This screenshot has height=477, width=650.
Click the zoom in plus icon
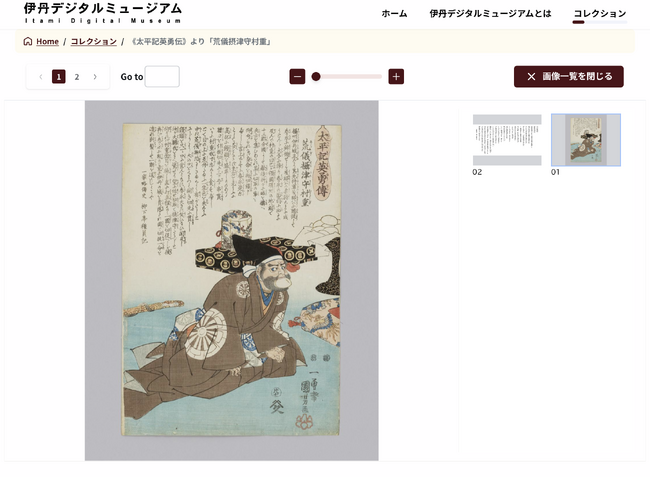click(x=396, y=77)
